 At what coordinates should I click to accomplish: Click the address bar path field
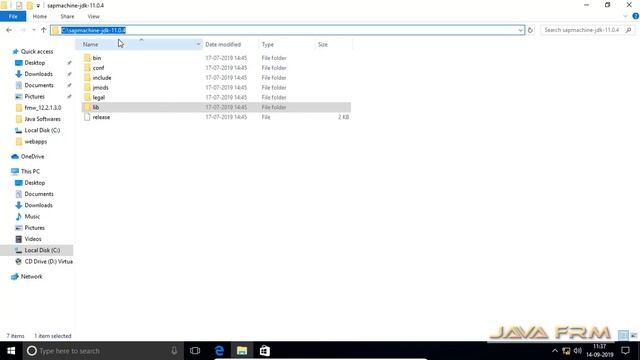(x=287, y=30)
